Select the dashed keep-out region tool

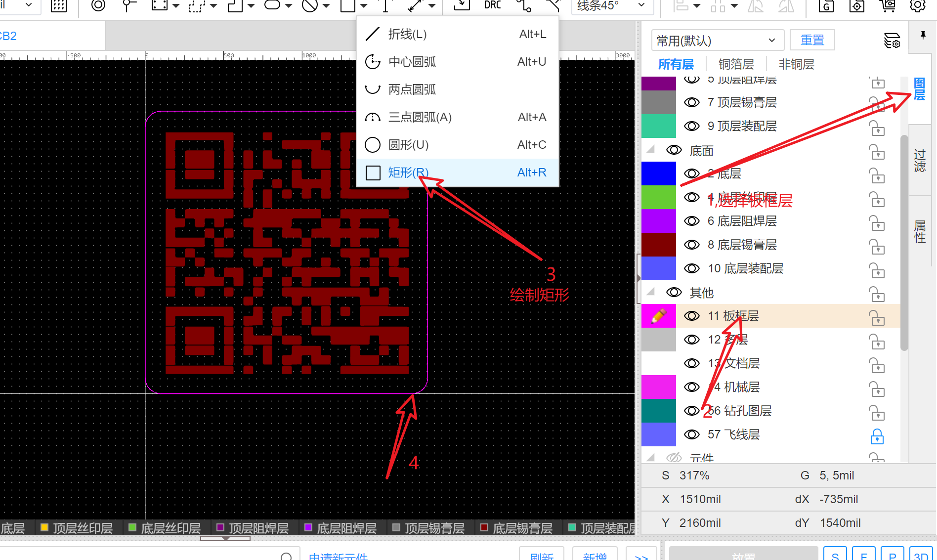coord(197,5)
